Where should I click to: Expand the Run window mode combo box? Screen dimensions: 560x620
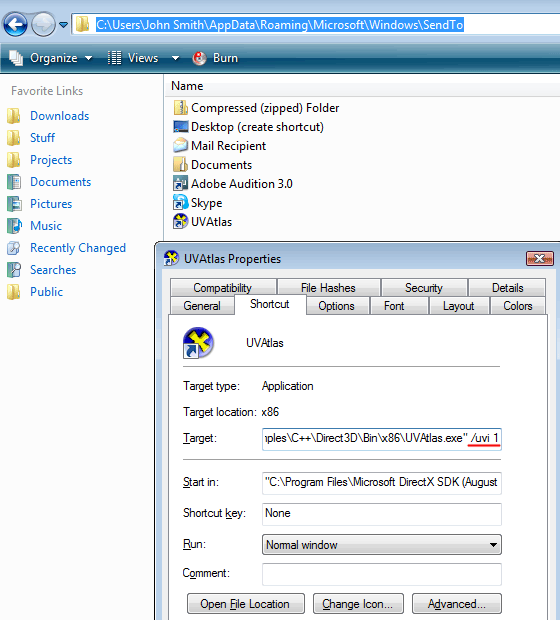coord(382,544)
